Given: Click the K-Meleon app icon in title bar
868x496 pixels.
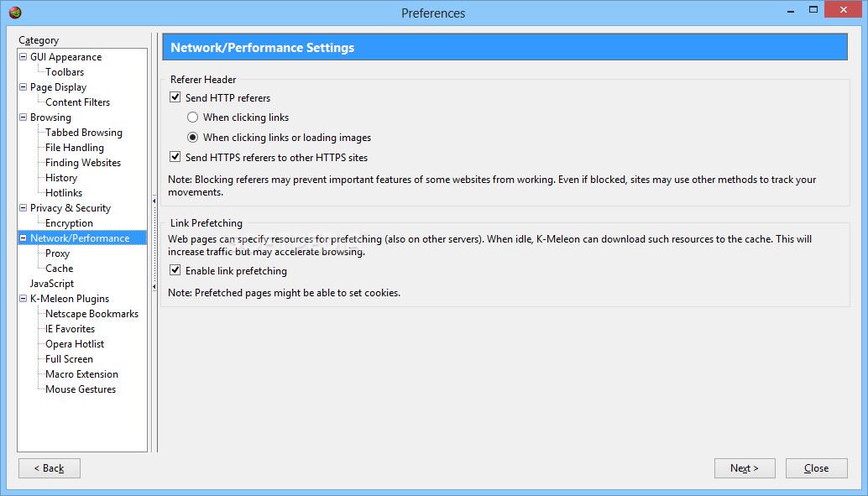Looking at the screenshot, I should pyautogui.click(x=15, y=13).
